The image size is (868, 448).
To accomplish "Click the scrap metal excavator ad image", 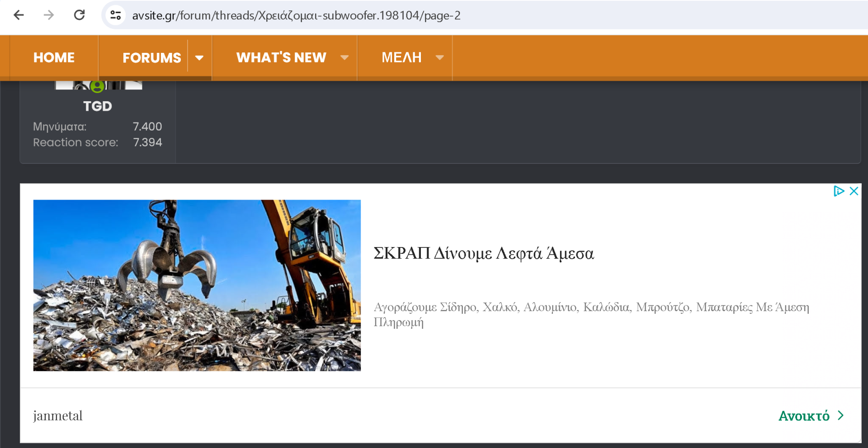I will coord(197,285).
